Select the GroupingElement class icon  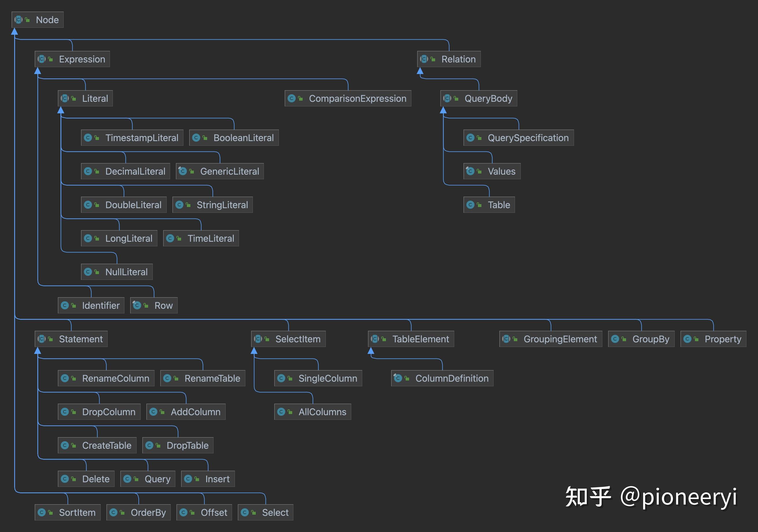click(x=506, y=339)
